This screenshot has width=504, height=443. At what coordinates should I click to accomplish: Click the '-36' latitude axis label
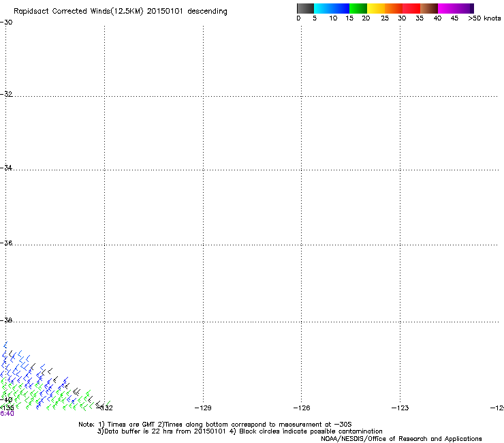pyautogui.click(x=6, y=243)
